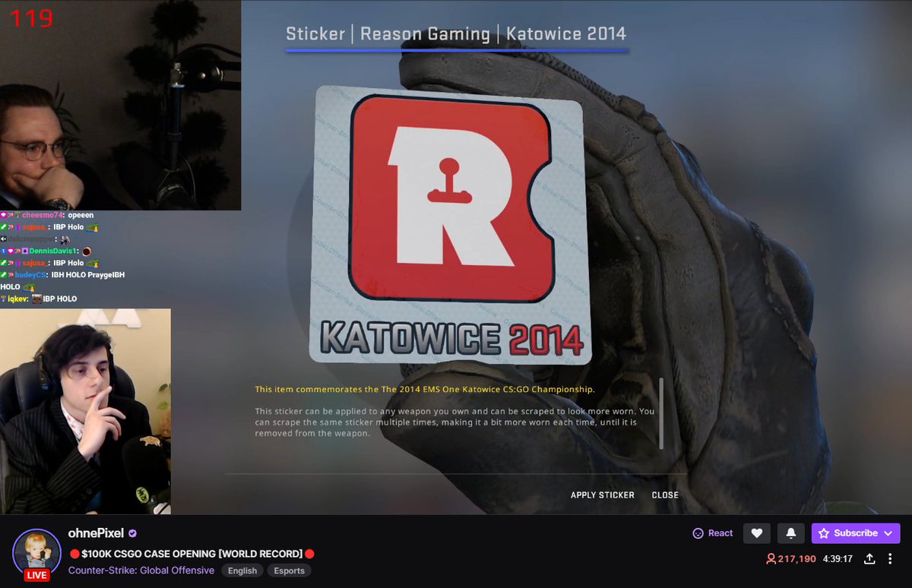Click the viewer count person icon

771,559
